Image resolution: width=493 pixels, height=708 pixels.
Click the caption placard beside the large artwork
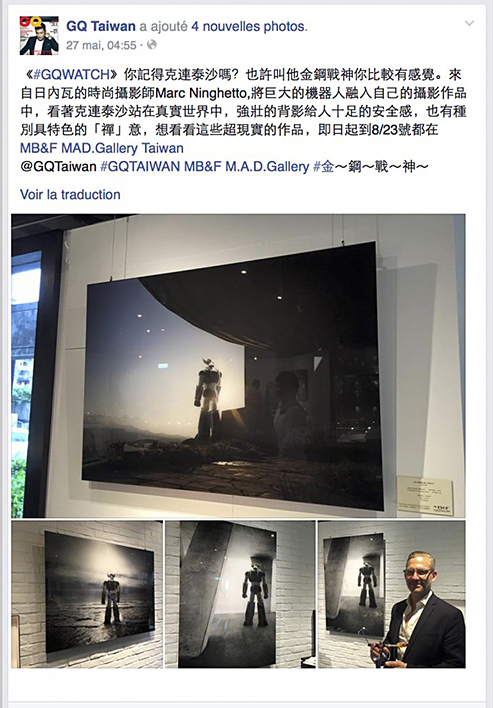pos(425,495)
